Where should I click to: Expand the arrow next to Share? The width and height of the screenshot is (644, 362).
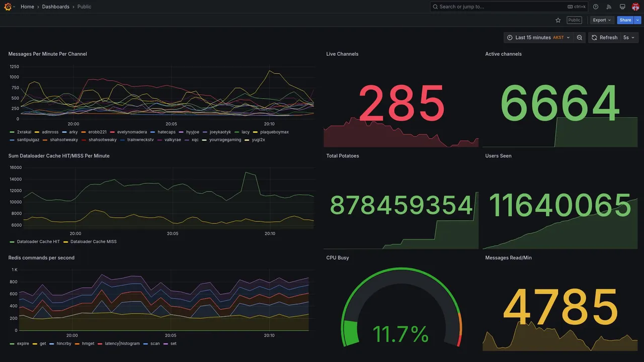[638, 20]
